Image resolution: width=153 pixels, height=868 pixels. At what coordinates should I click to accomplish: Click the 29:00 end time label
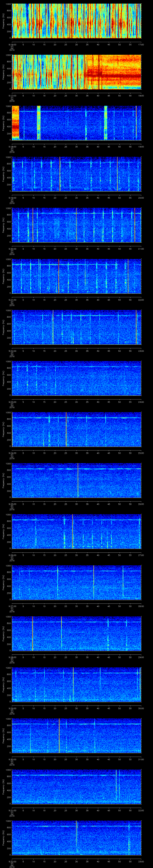pos(141,657)
